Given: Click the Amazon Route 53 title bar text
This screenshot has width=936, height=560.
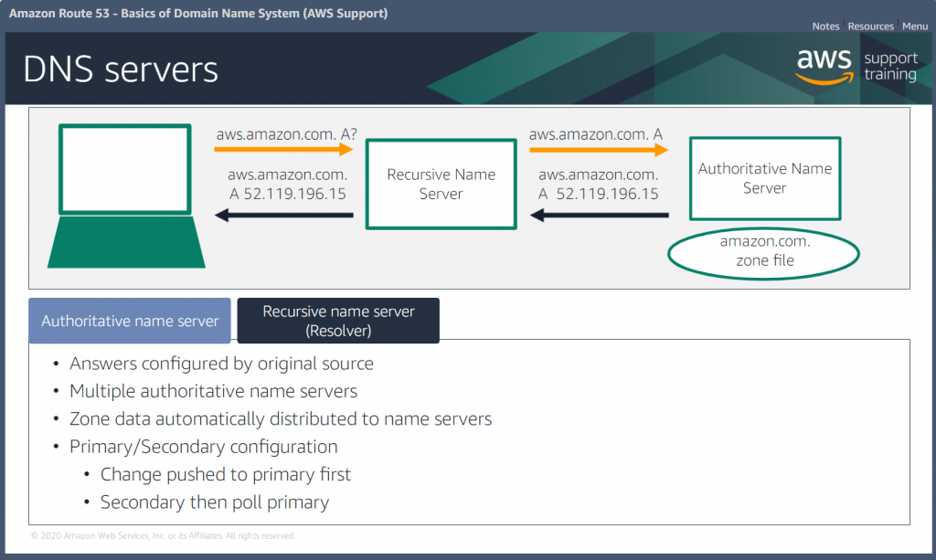Looking at the screenshot, I should coord(199,13).
